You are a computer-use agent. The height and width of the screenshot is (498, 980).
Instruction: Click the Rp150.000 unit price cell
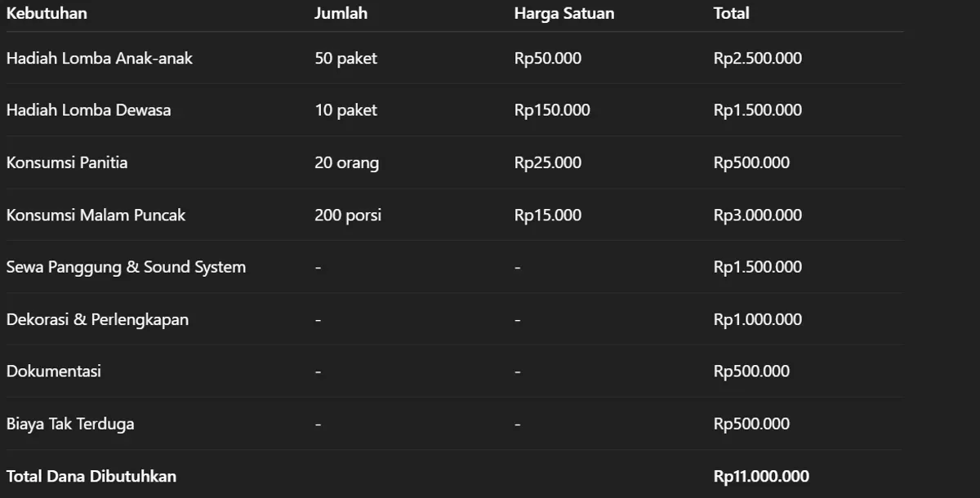(552, 110)
